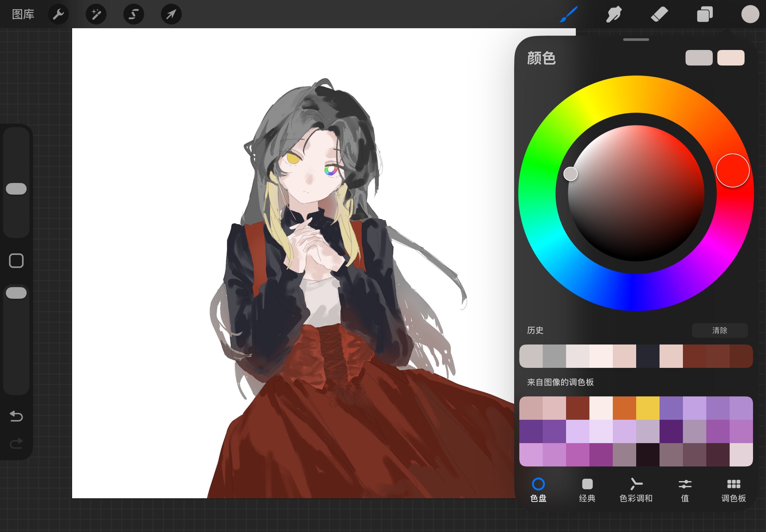Click the 清除 history clear button
Image resolution: width=766 pixels, height=532 pixels.
coord(719,330)
